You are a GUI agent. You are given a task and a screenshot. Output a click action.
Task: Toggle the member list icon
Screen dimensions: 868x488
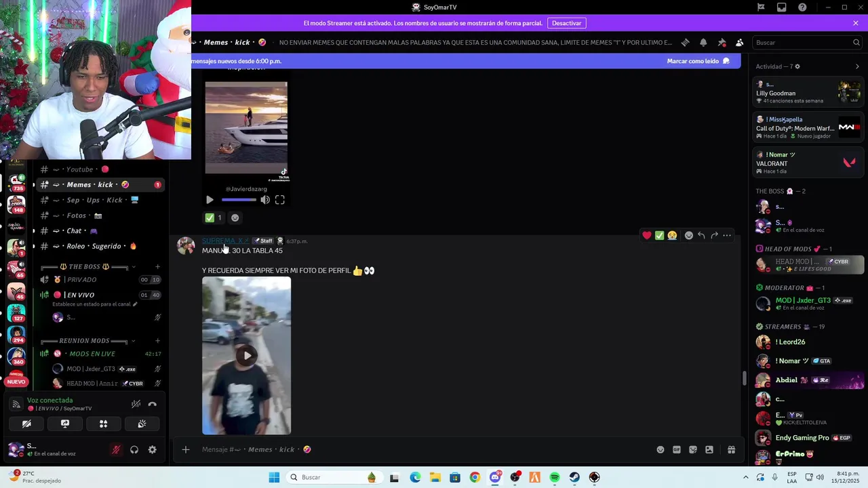(740, 42)
